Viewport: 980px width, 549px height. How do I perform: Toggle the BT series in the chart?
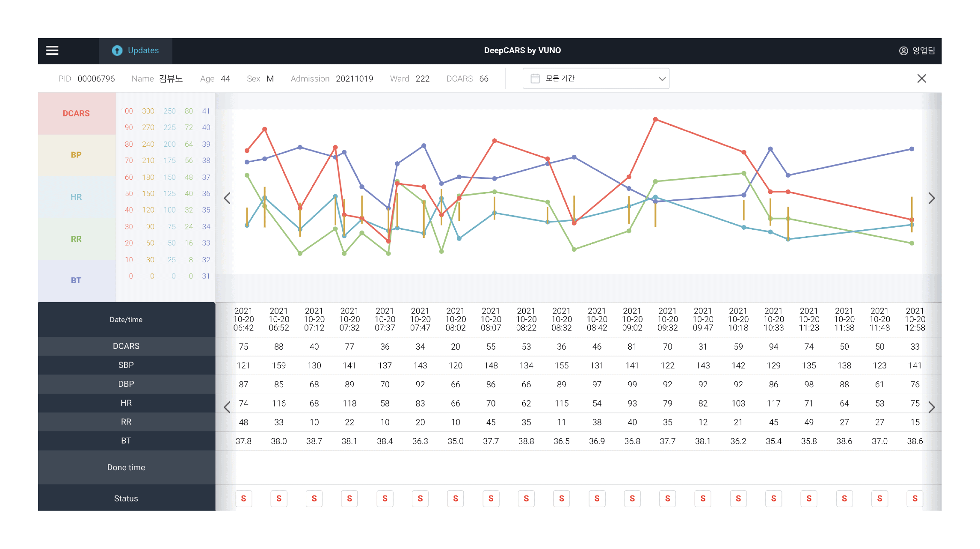click(x=77, y=280)
